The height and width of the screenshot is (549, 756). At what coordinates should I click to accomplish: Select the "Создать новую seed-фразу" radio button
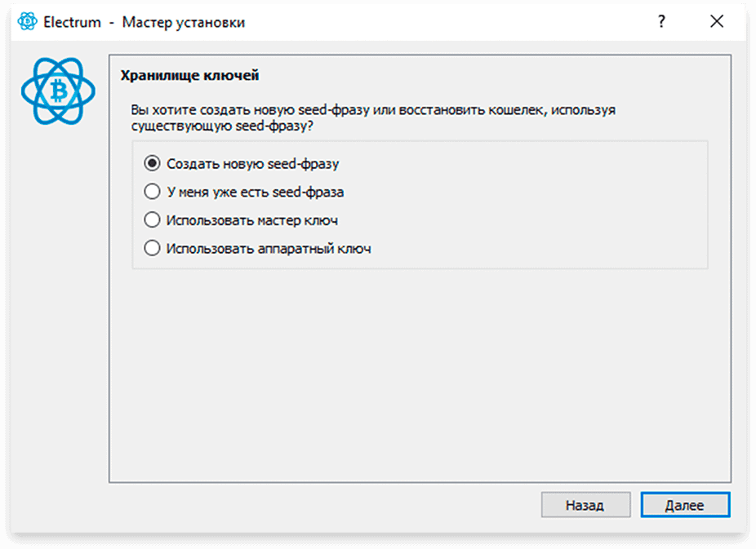pyautogui.click(x=152, y=164)
